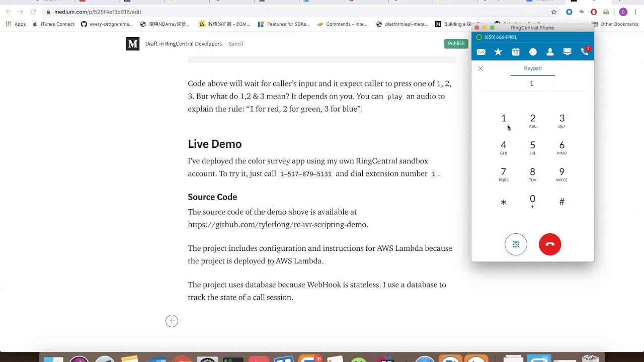This screenshot has height=362, width=644.
Task: Click the 1-517-879-5131 phone number code
Action: tap(306, 174)
